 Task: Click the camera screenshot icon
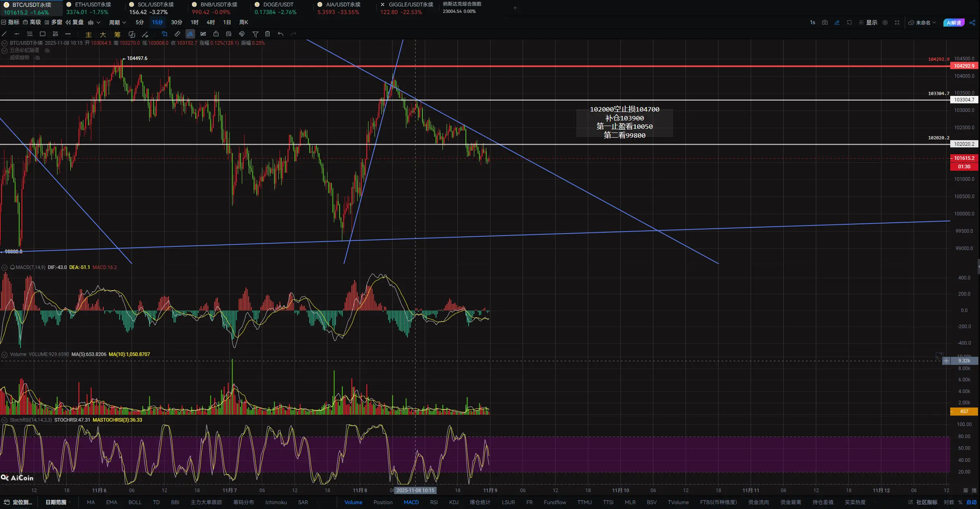tap(825, 23)
